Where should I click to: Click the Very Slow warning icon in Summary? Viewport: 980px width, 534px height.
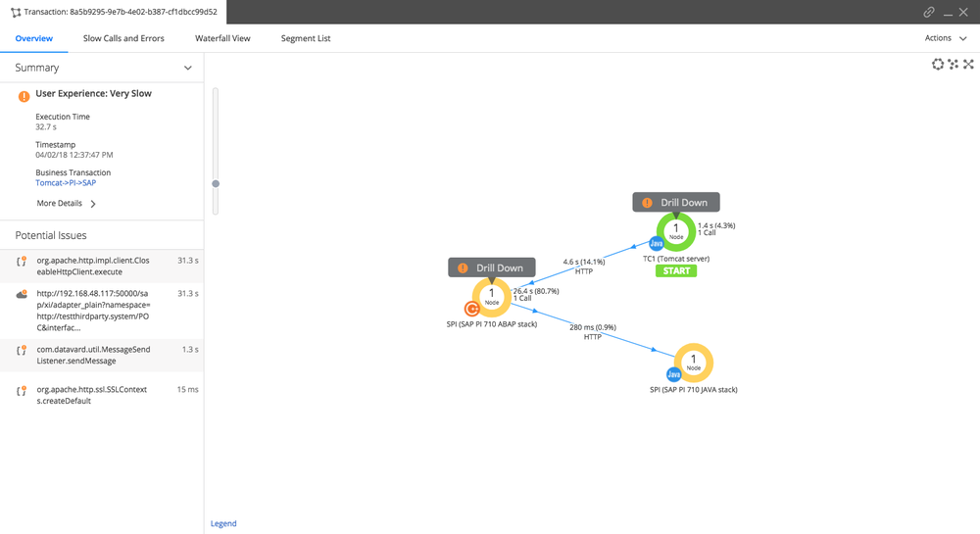[x=24, y=96]
